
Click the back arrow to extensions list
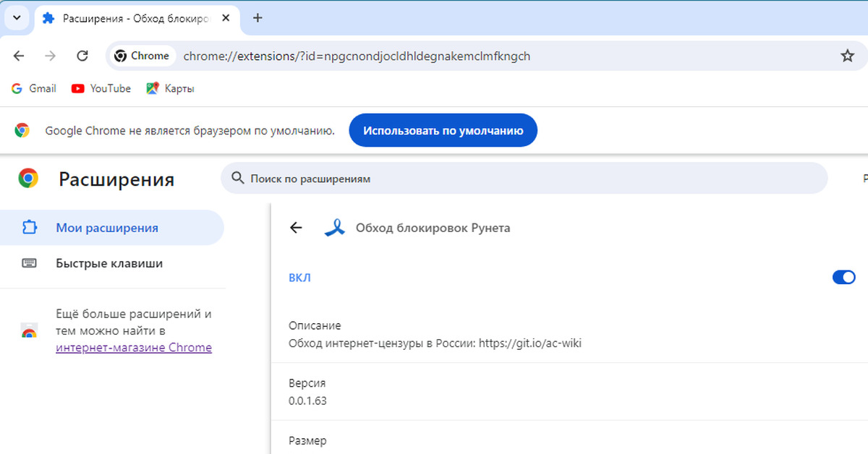(295, 228)
